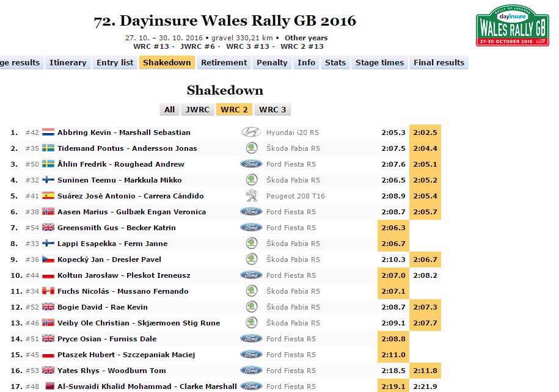Click the Škoda logo in Veiby's row
Screen dimensions: 559x392
point(252,323)
